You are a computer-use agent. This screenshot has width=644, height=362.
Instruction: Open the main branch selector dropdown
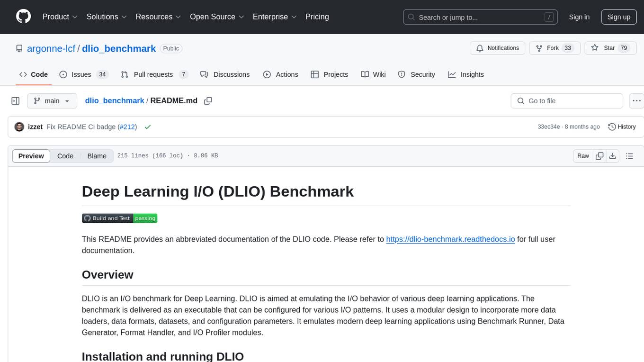52,101
